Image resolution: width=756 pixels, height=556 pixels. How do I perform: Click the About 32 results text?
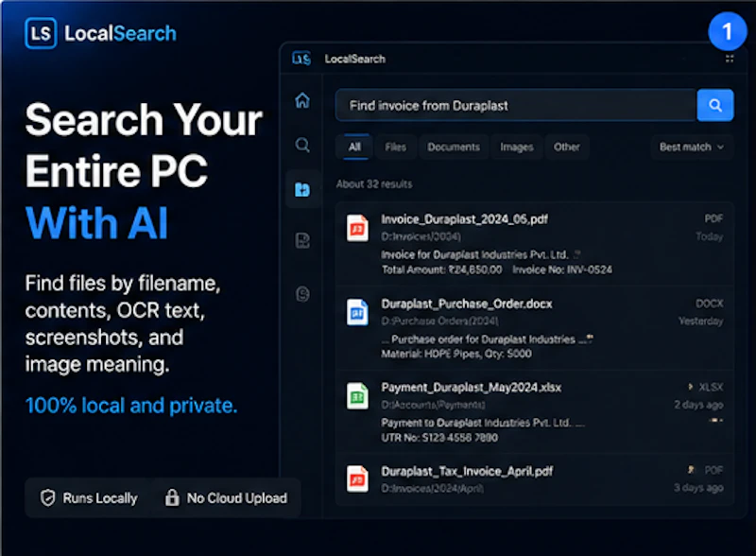tap(374, 183)
